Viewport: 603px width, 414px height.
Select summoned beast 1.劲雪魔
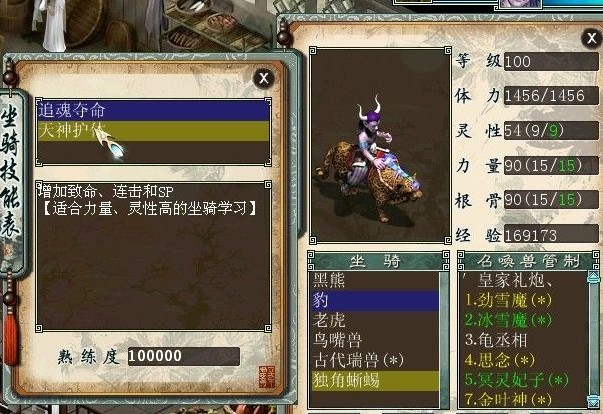(508, 300)
